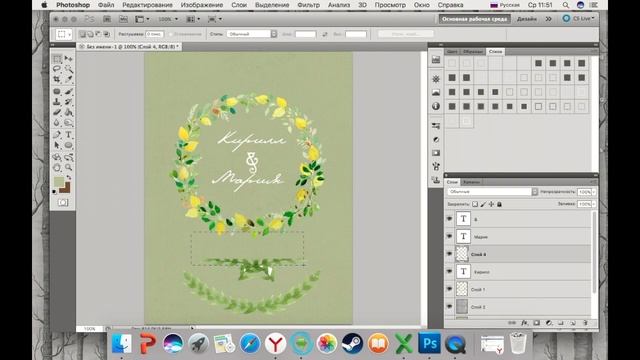Select the Path Selection tool
Viewport: 640px width, 360px height.
coord(57,145)
